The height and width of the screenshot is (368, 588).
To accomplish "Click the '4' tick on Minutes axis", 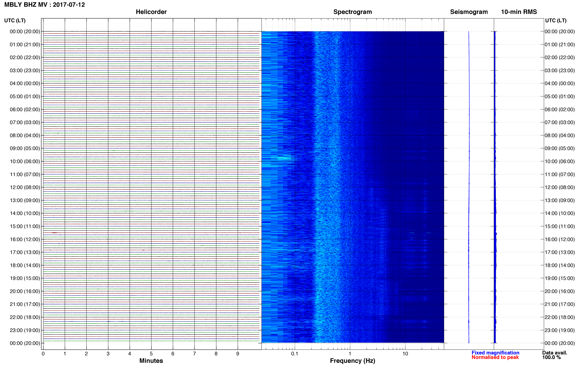I will click(130, 354).
